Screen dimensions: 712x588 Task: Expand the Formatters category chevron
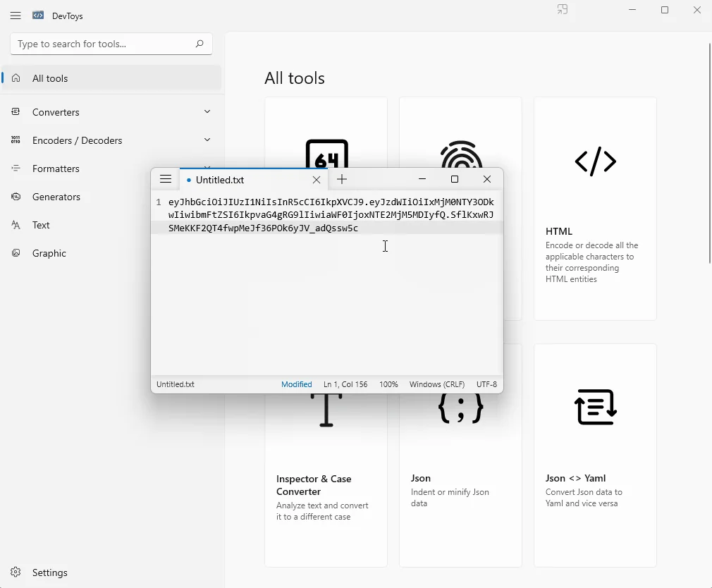pyautogui.click(x=207, y=169)
